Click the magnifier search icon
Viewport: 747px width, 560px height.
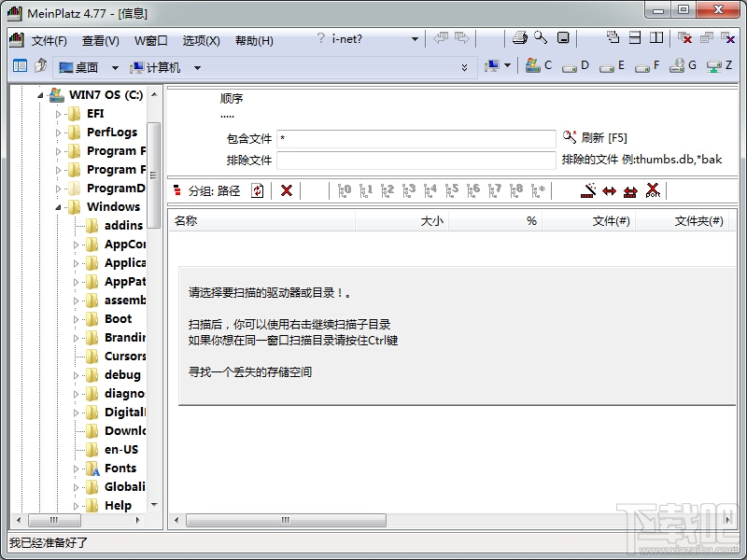(541, 37)
